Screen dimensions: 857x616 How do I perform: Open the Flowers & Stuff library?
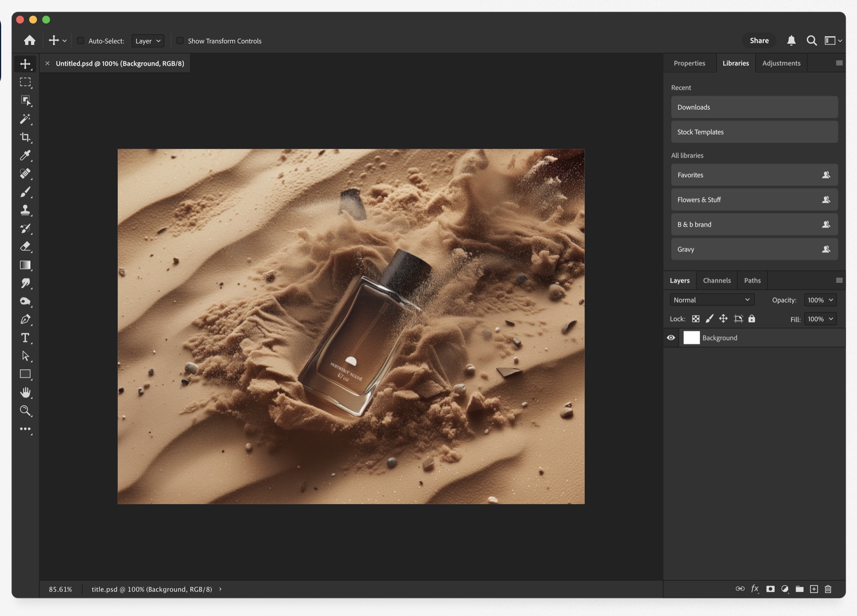click(754, 200)
